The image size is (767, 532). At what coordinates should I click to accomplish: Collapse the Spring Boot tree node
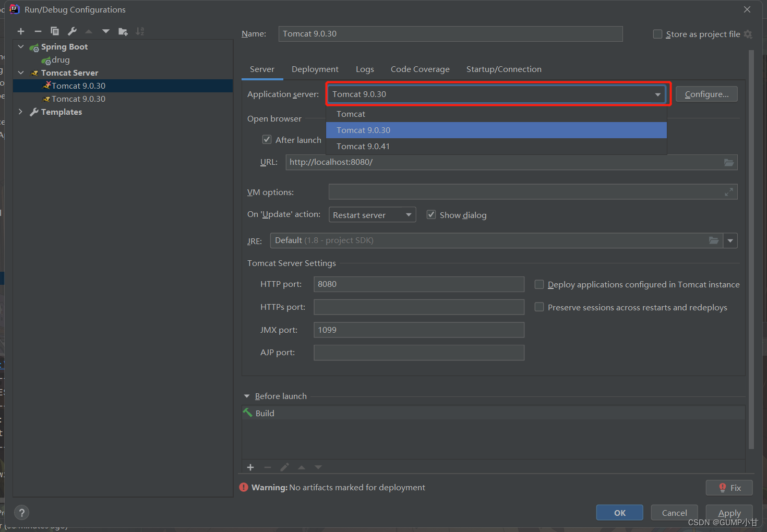coord(21,46)
